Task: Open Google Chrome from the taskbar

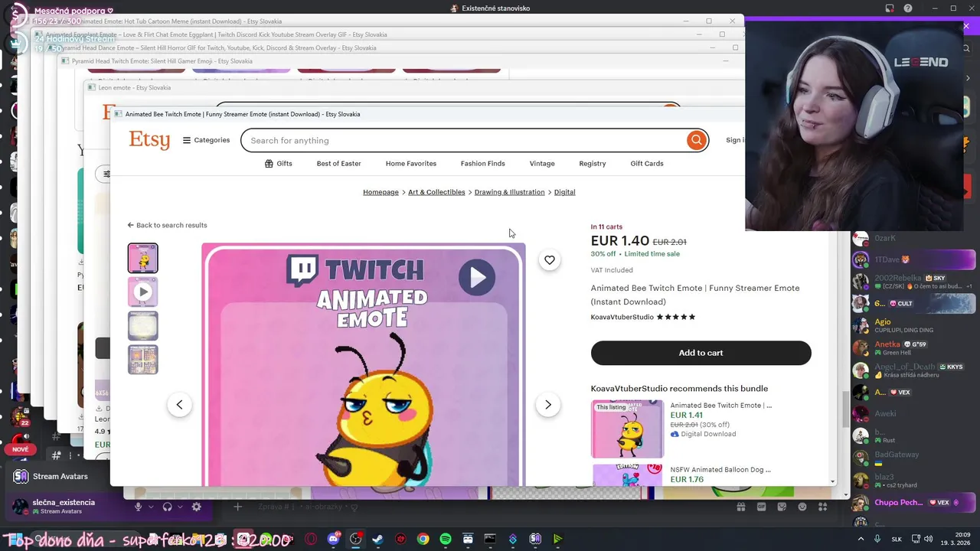Action: 423,539
